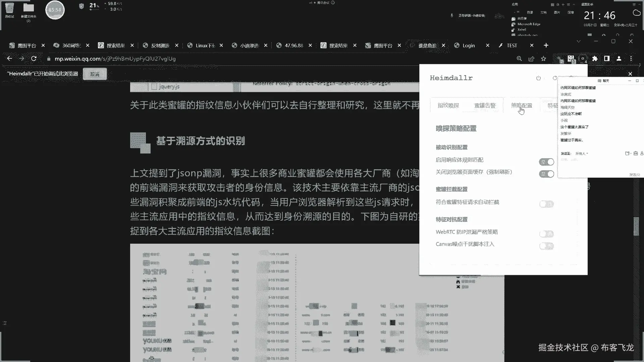Enable WebRTC 防IP泄漏严格策略 switch
This screenshot has height=362, width=644.
tap(546, 234)
